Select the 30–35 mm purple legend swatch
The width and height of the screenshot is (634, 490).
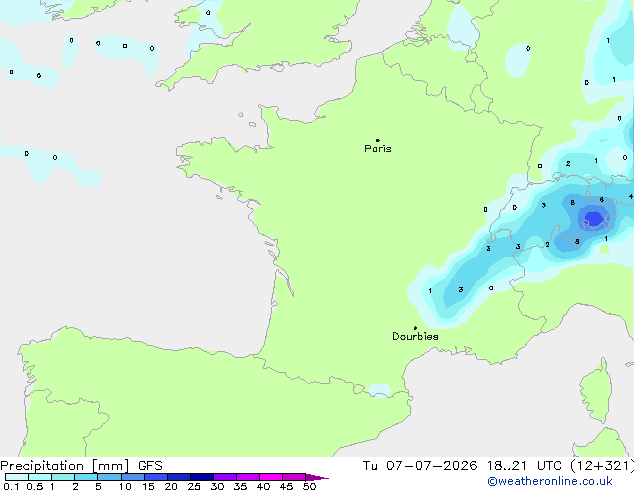224,477
